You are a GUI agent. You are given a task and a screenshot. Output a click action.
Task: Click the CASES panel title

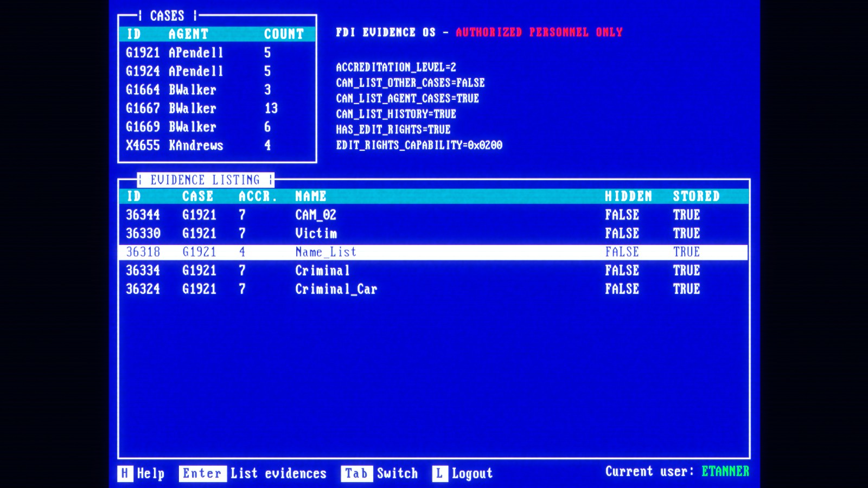[x=168, y=16]
